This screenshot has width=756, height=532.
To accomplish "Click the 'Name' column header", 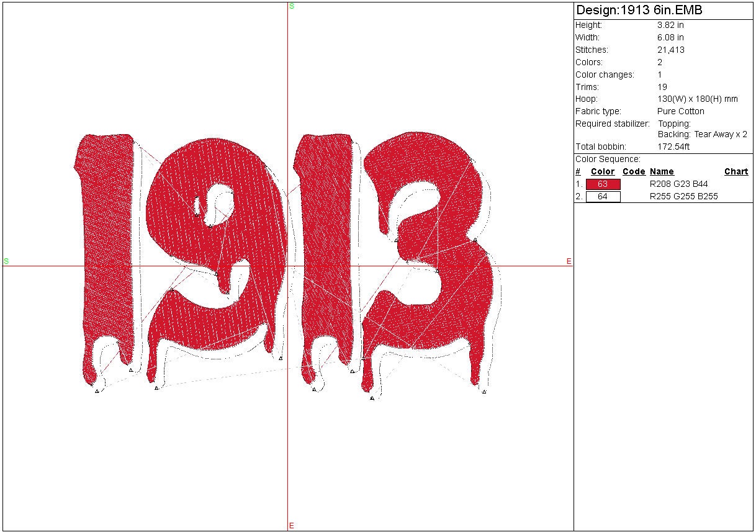I will (662, 172).
